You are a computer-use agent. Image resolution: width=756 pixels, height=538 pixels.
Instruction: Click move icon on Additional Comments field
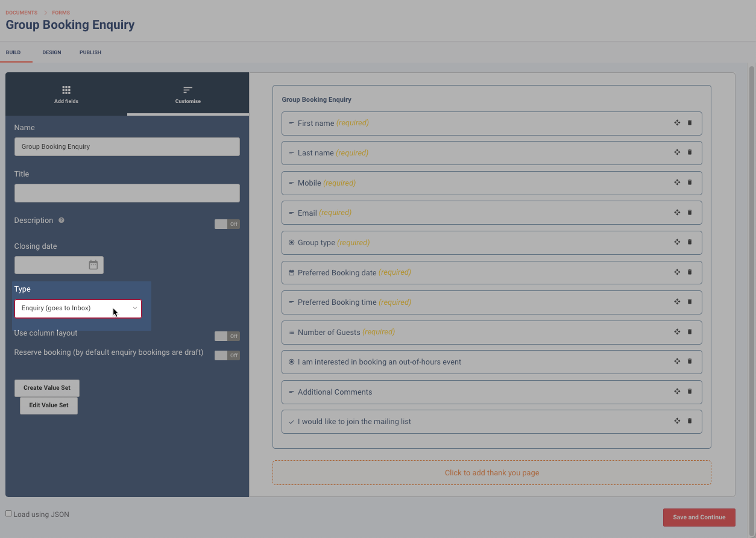coord(677,392)
